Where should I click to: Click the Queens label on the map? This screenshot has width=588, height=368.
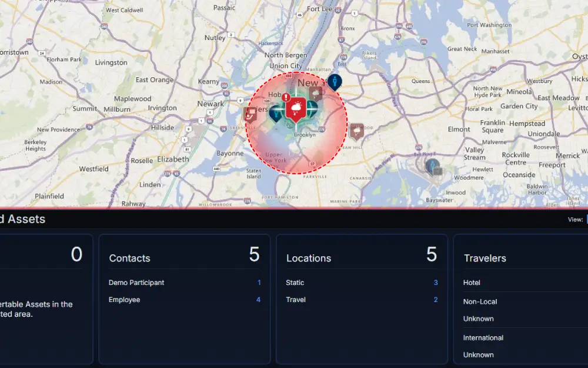click(421, 81)
